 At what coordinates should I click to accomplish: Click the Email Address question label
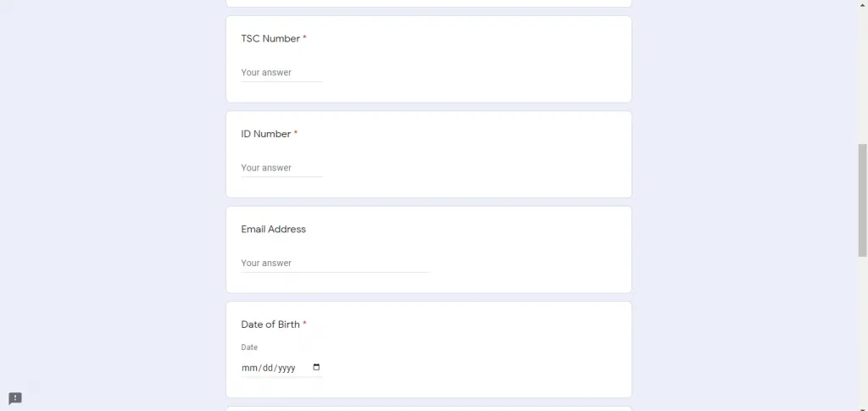click(273, 230)
